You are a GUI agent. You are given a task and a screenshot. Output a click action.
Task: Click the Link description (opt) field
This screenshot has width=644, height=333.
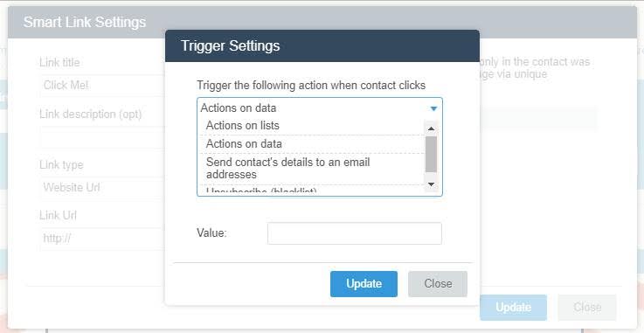(103, 137)
